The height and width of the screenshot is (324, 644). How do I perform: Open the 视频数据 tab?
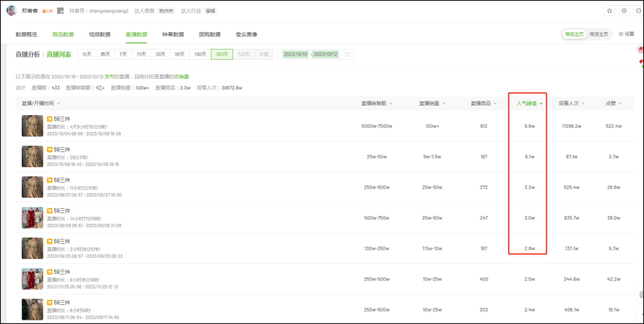coord(100,35)
